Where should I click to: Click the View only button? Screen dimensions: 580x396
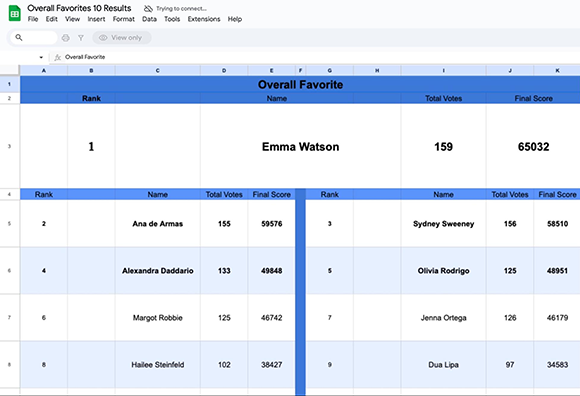122,38
